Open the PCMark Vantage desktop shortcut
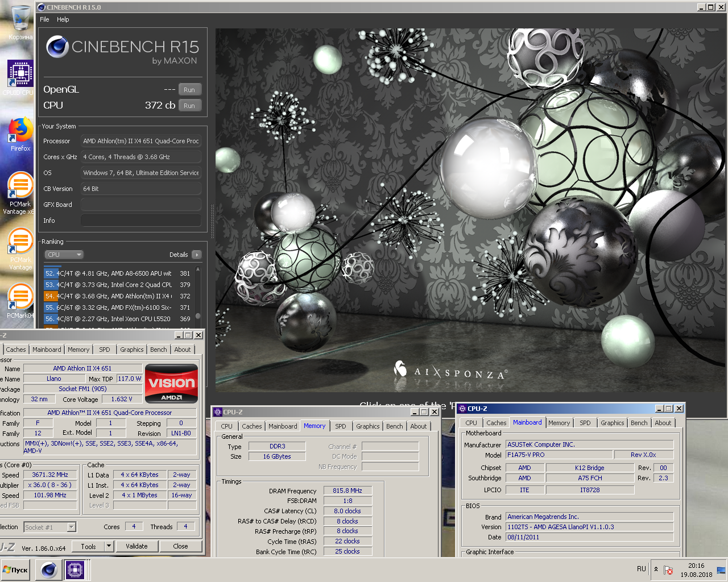 [x=20, y=249]
